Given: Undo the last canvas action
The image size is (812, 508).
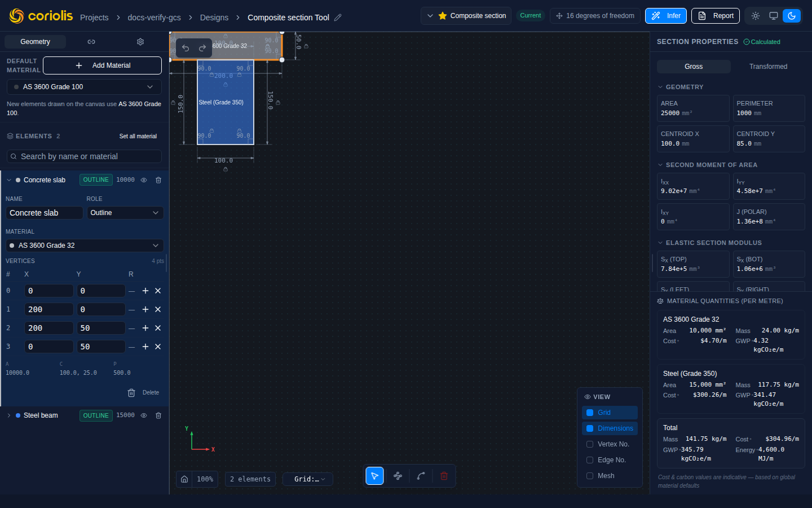Looking at the screenshot, I should click(186, 48).
